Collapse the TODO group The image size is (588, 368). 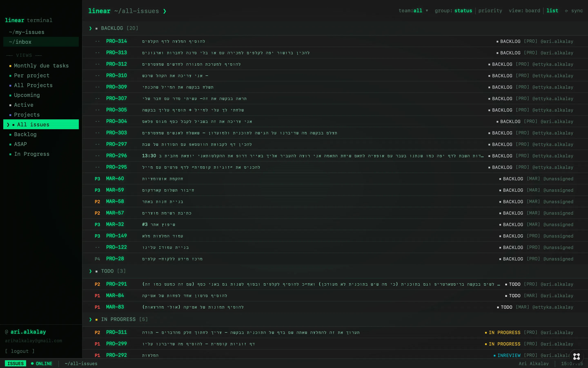(90, 271)
